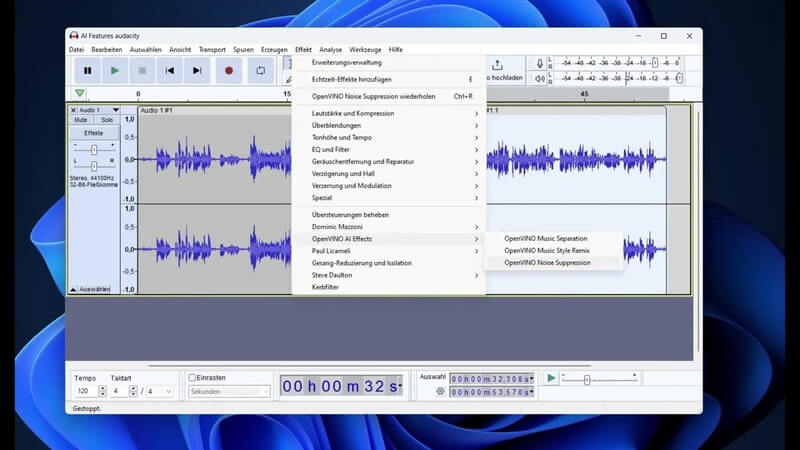This screenshot has width=800, height=450.
Task: Click the Pause button in transport toolbar
Action: 87,71
